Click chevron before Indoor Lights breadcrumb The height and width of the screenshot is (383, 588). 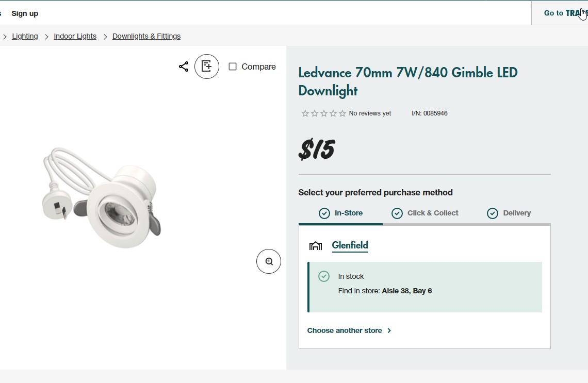(46, 37)
